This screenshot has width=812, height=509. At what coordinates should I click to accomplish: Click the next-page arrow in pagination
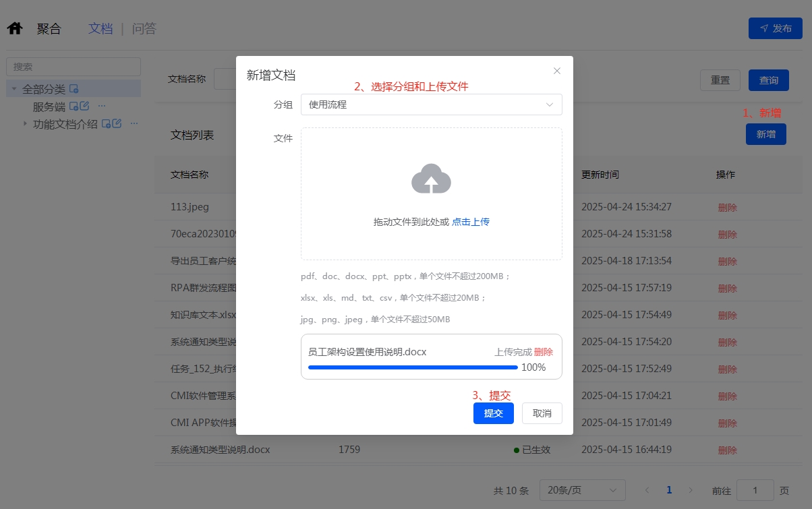point(691,490)
